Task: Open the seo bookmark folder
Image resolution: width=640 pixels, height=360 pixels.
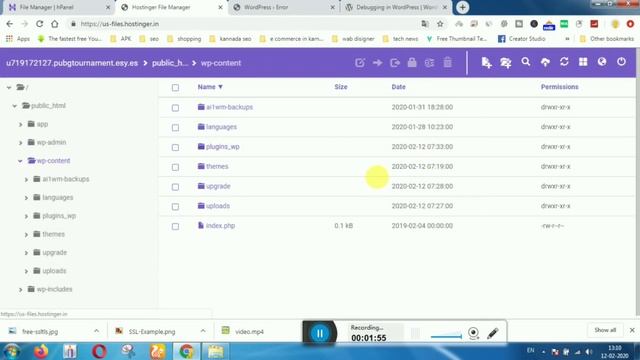Action: 149,39
